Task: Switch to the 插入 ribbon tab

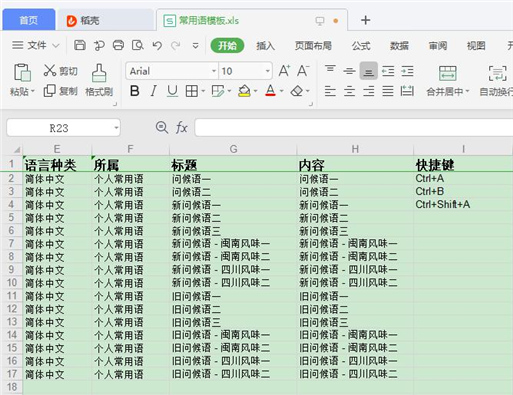Action: click(x=266, y=46)
